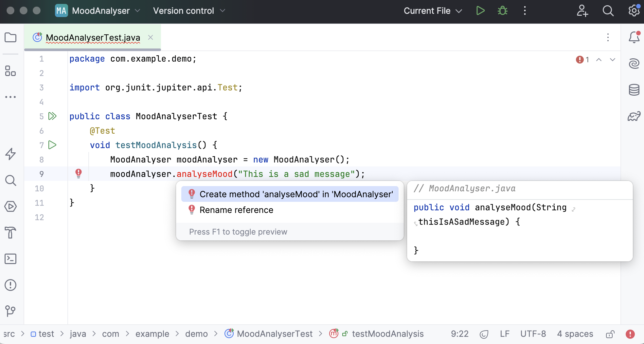Open the Git version control tool window
The height and width of the screenshot is (344, 644).
10,311
